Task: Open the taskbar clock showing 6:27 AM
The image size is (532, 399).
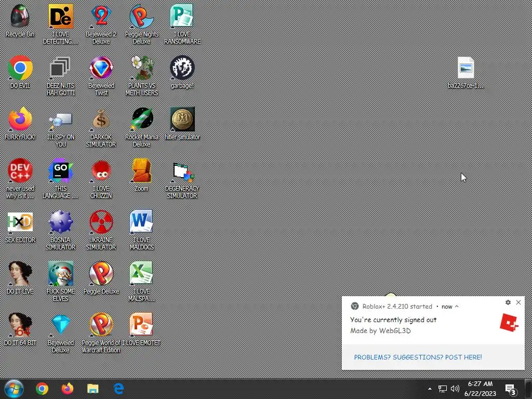Action: tap(480, 389)
